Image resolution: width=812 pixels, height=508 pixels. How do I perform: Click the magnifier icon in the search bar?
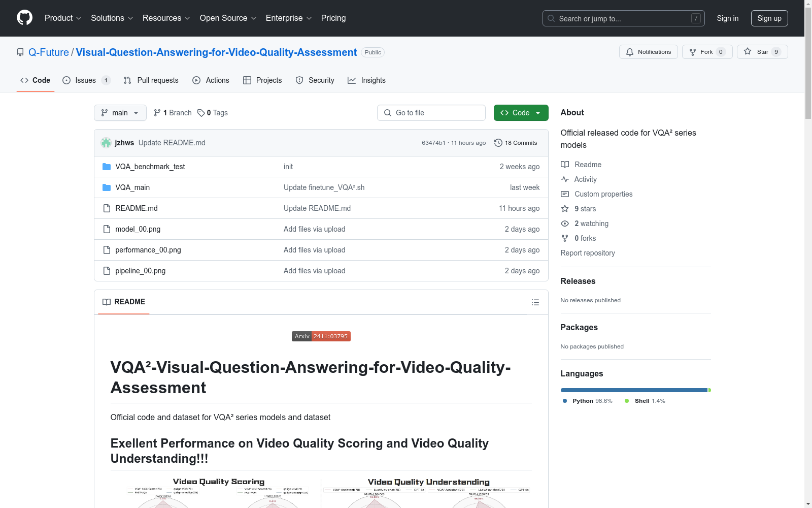551,18
